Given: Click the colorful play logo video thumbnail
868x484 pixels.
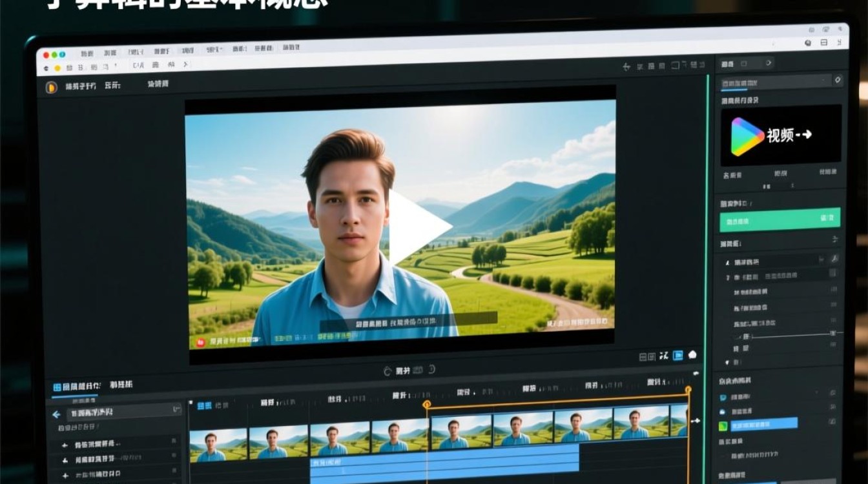Looking at the screenshot, I should 781,135.
